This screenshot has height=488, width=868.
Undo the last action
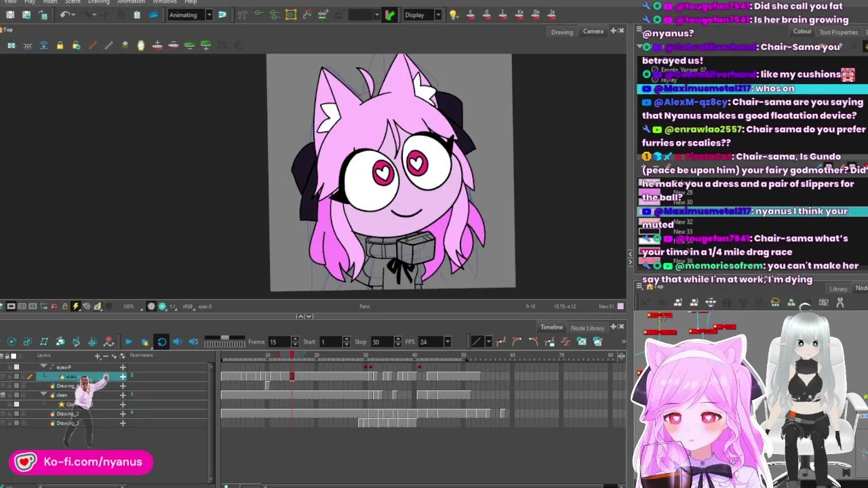(64, 15)
